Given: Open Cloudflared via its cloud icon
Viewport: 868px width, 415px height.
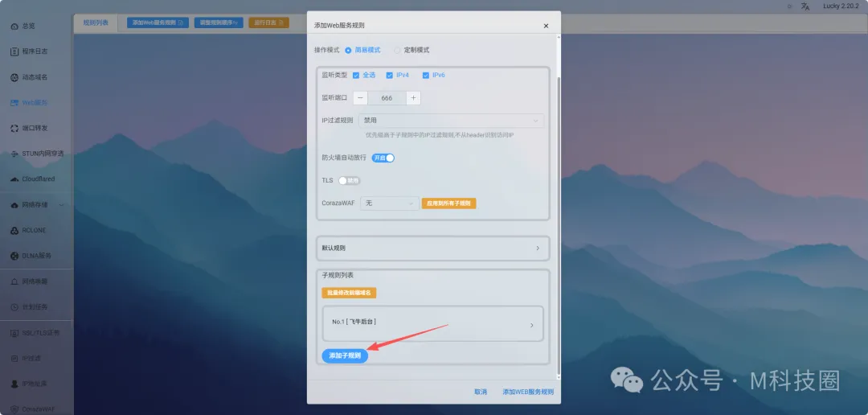Looking at the screenshot, I should click(x=15, y=179).
